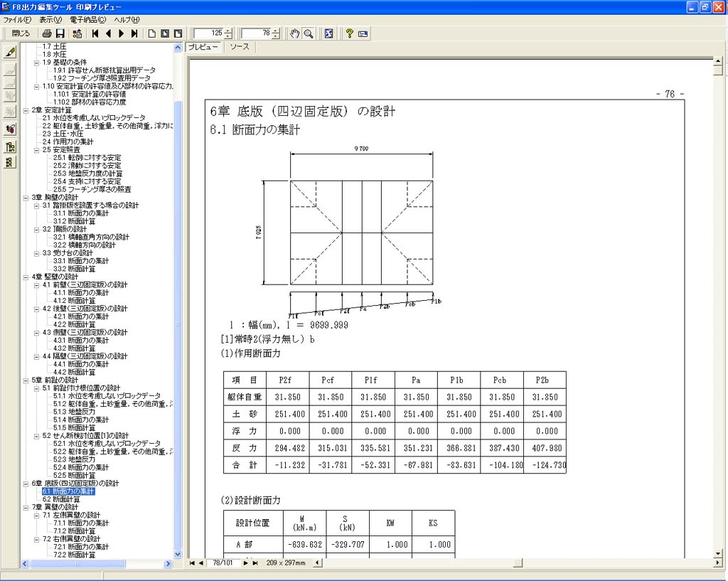Click the tree panel vertical scrollbar thumb
The height and width of the screenshot is (581, 728).
[x=178, y=325]
